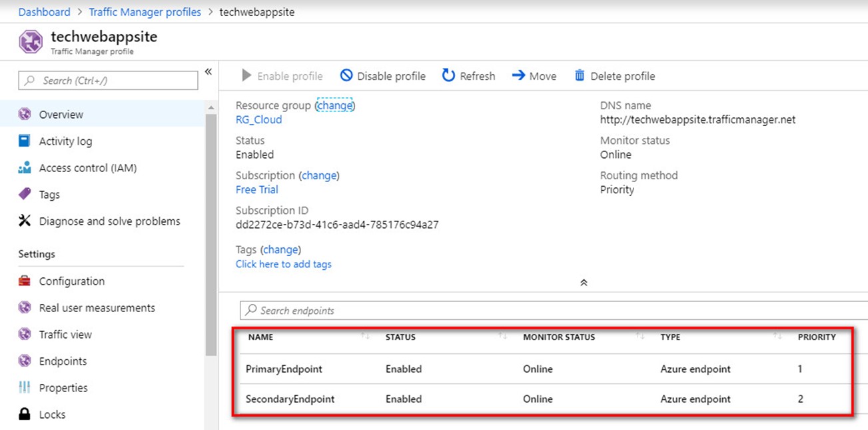Click the Real user measurements icon

point(25,307)
